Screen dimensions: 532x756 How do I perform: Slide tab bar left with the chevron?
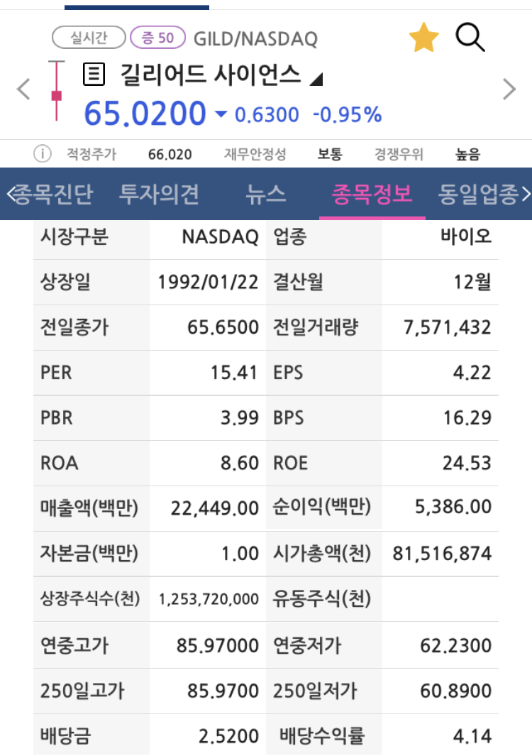pos(11,194)
